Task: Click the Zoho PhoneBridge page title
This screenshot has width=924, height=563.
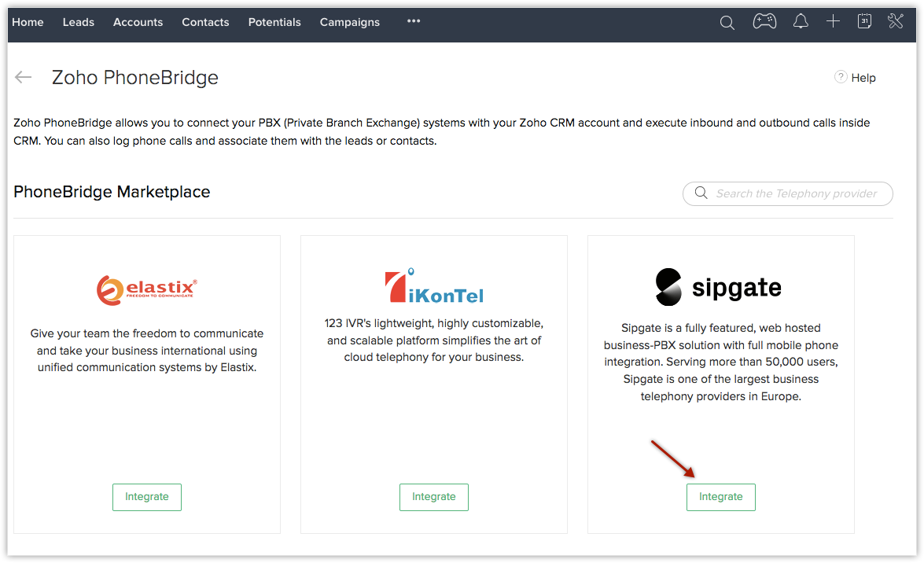Action: (135, 77)
